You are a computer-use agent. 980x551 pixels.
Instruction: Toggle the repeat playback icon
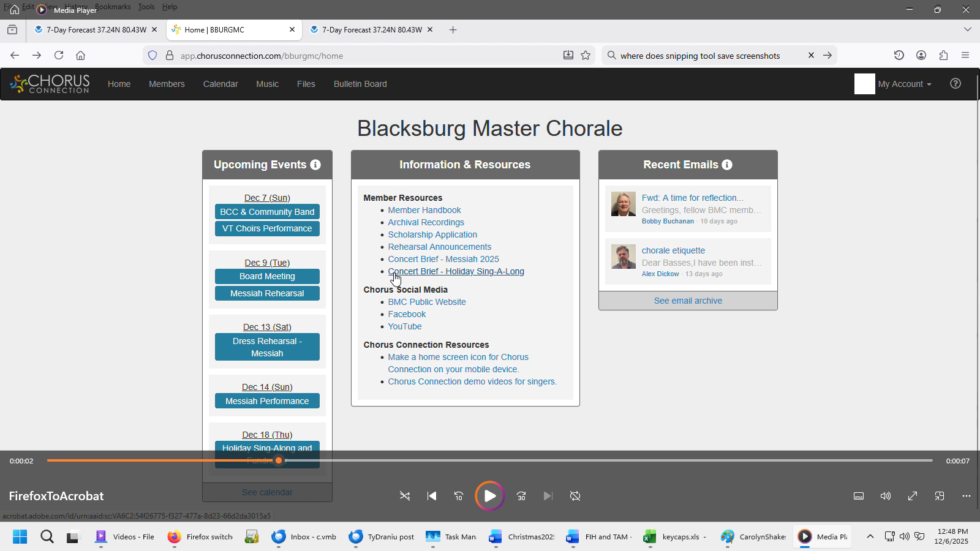(x=575, y=496)
